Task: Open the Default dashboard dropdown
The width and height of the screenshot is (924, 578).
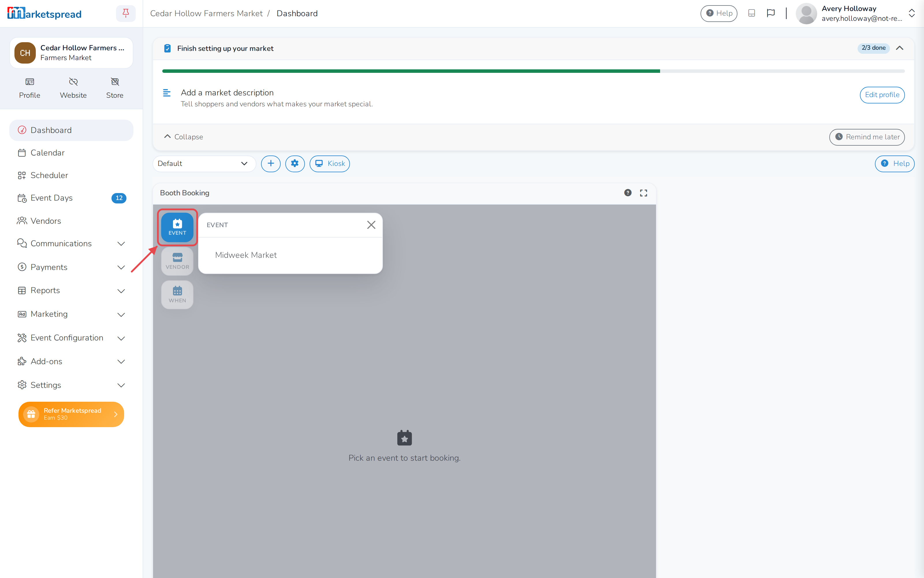Action: (204, 164)
